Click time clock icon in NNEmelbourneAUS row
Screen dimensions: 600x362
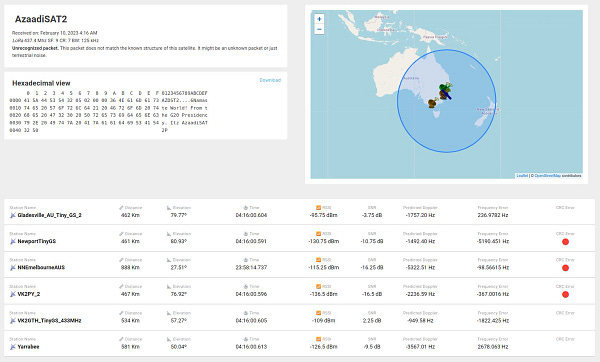pyautogui.click(x=246, y=259)
